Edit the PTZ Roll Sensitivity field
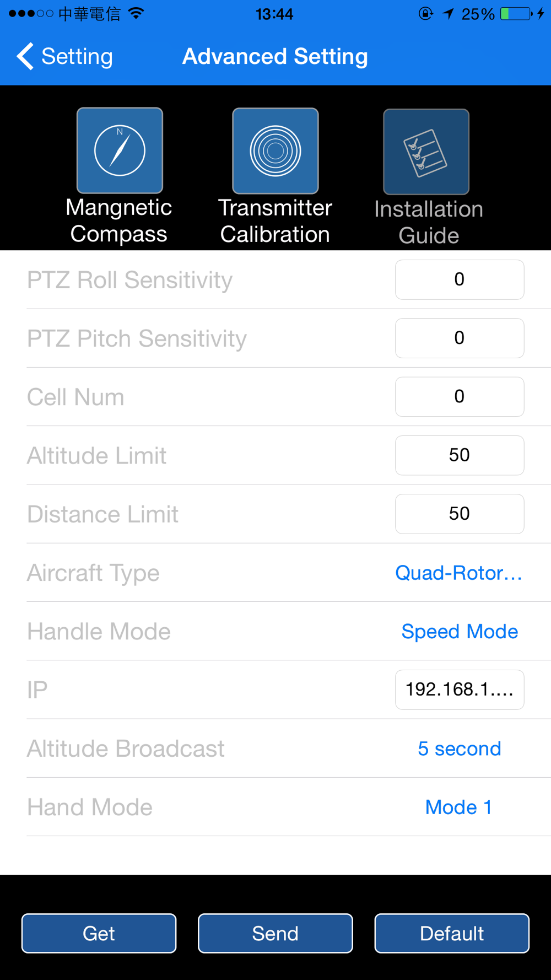 [459, 279]
